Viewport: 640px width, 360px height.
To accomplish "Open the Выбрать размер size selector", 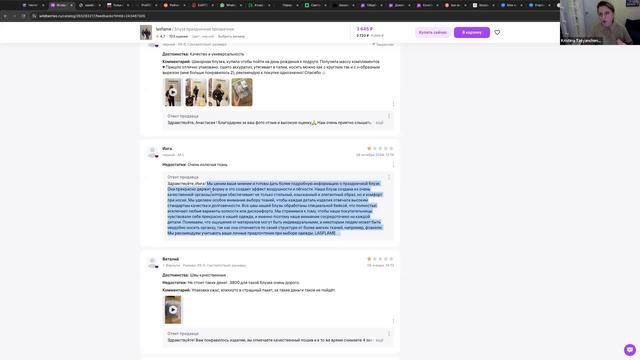I will (x=231, y=36).
